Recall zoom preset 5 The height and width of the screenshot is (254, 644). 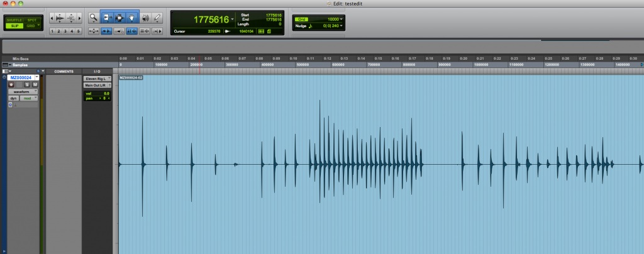(79, 31)
